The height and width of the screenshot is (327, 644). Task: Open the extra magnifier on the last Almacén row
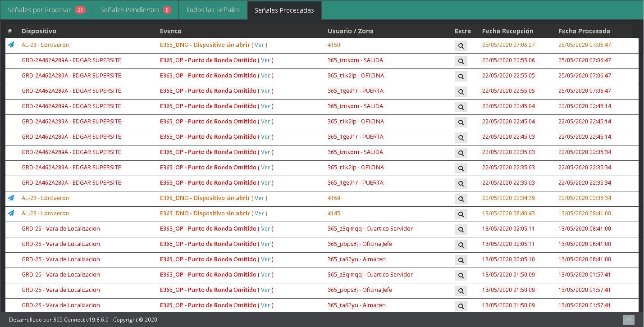point(461,306)
